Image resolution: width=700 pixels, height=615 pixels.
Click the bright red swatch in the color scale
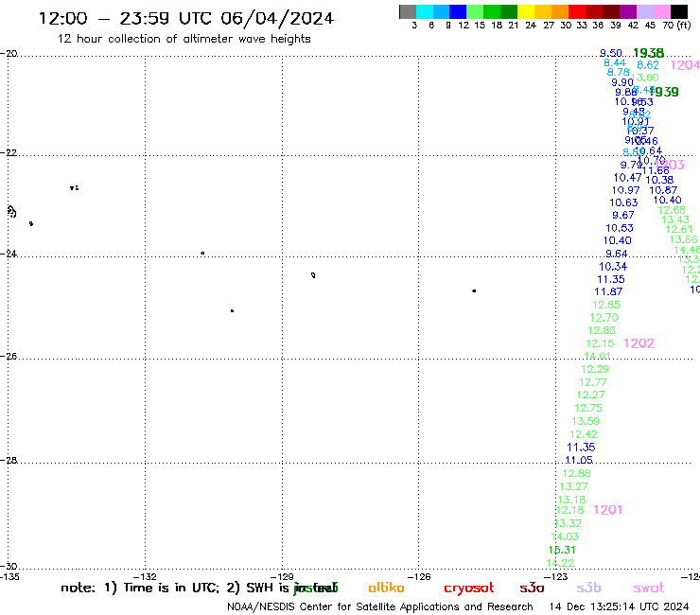coord(577,11)
